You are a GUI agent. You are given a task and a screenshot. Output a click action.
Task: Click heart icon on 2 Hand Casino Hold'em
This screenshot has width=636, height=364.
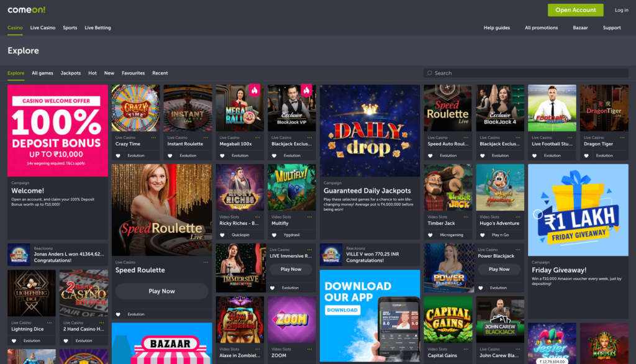[66, 341]
